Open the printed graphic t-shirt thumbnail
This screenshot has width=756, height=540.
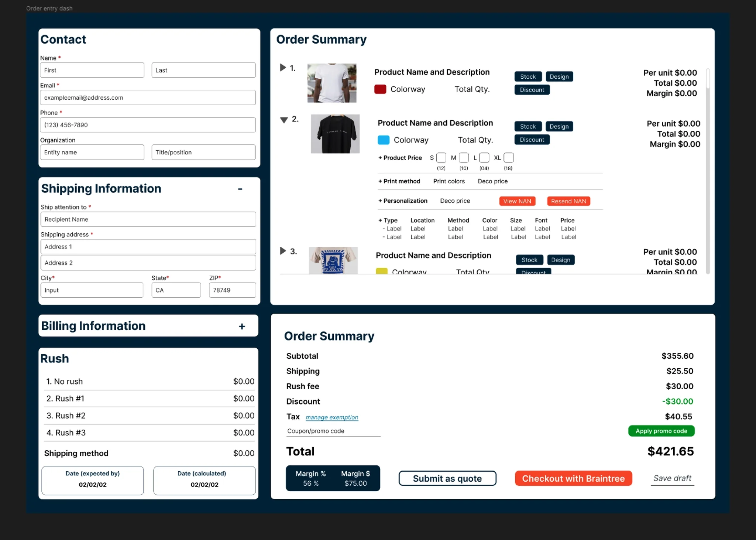pos(333,260)
